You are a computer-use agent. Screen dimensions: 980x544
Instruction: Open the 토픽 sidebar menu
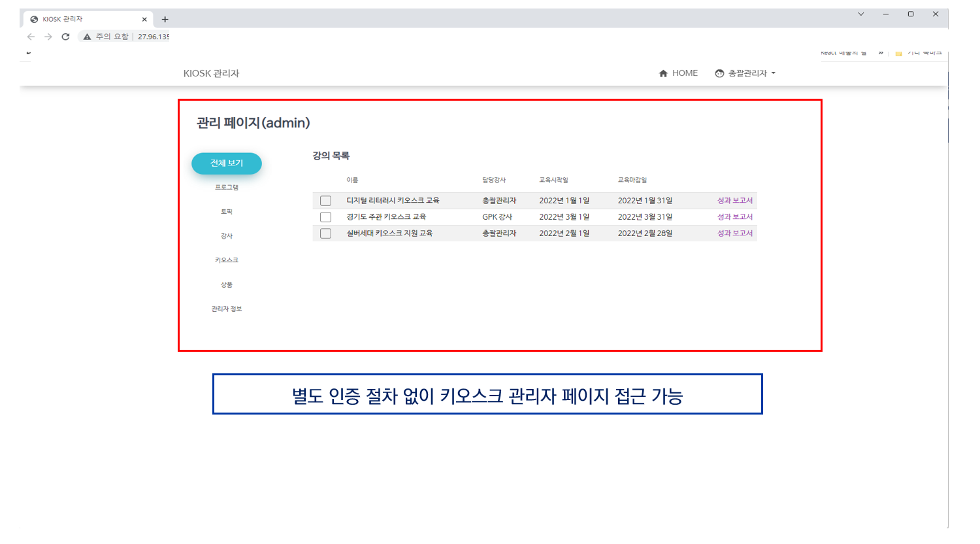click(227, 212)
